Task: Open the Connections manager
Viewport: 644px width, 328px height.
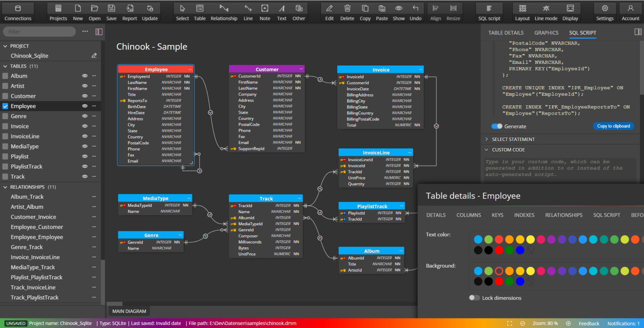Action: point(18,11)
